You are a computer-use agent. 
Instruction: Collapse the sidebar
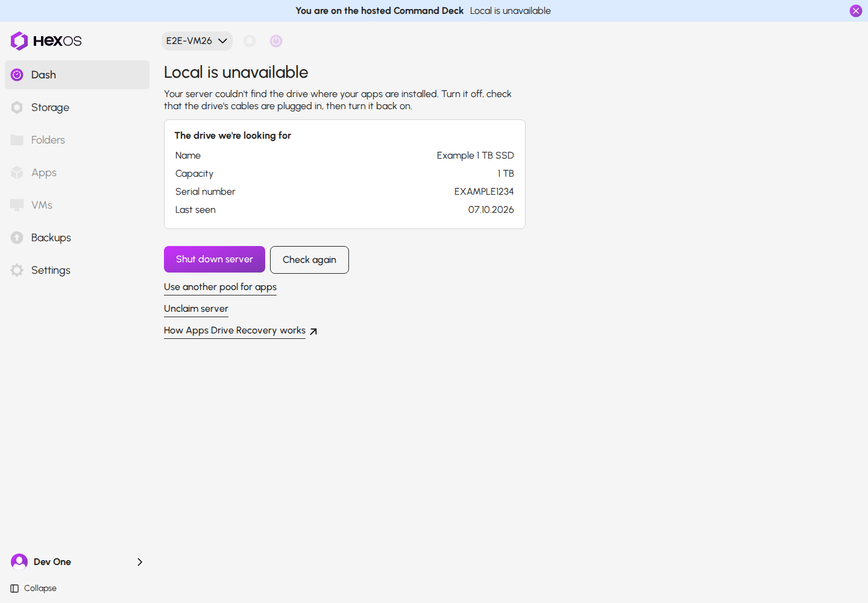pos(34,589)
